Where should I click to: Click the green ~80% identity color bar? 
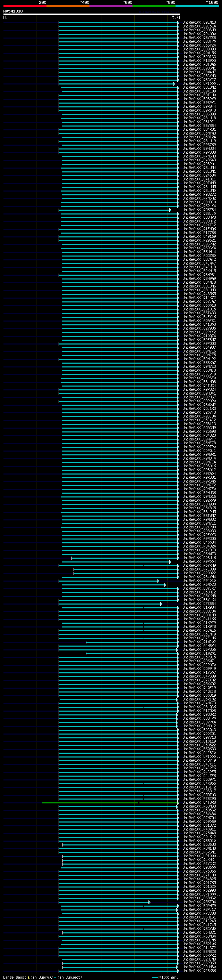tap(154, 6)
